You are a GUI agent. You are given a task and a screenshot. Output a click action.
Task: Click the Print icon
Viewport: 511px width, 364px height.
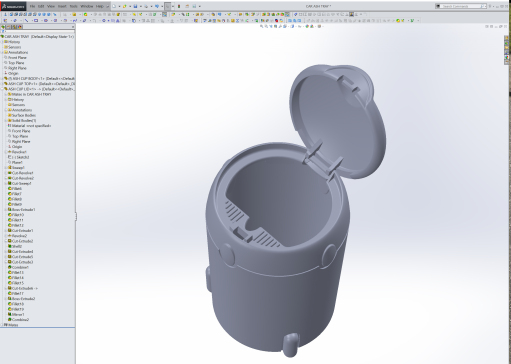tap(146, 6)
